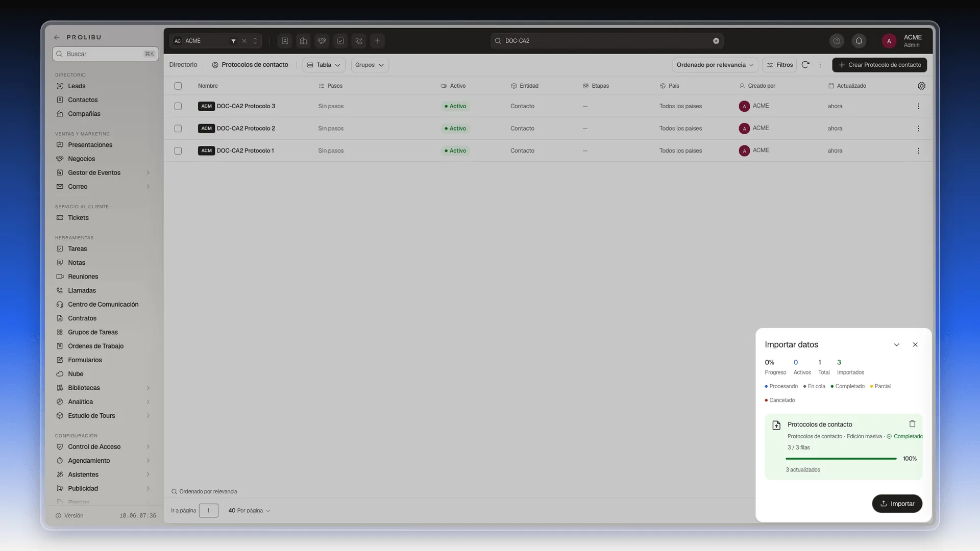The height and width of the screenshot is (551, 980).
Task: Select the DOC-CA2 Protocolo 1 row checkbox
Action: (x=178, y=151)
